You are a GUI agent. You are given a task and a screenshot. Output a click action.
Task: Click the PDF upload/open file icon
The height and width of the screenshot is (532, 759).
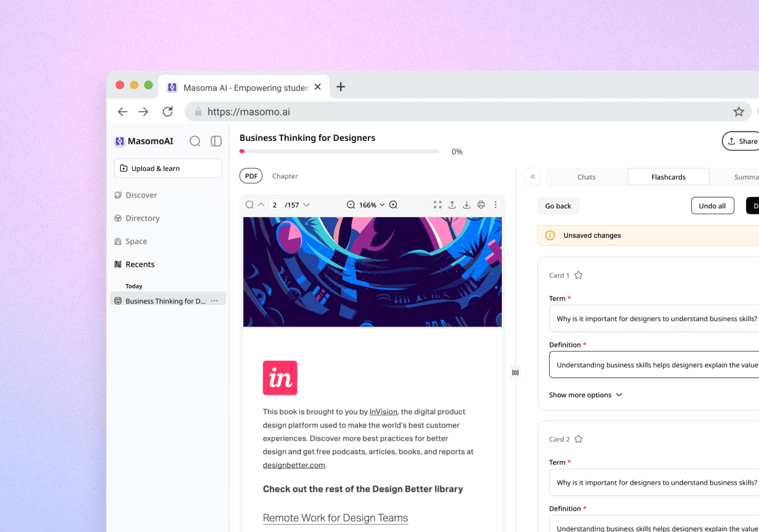(452, 205)
